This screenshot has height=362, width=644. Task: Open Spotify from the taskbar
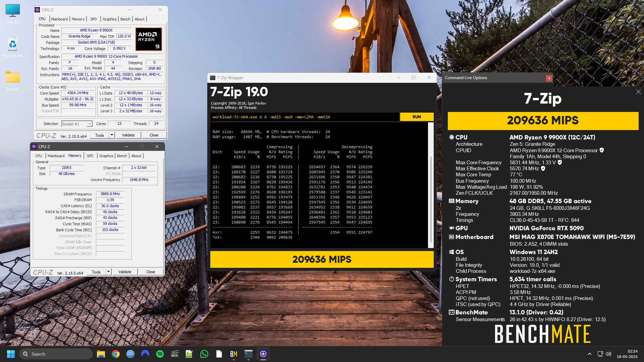pos(160,354)
